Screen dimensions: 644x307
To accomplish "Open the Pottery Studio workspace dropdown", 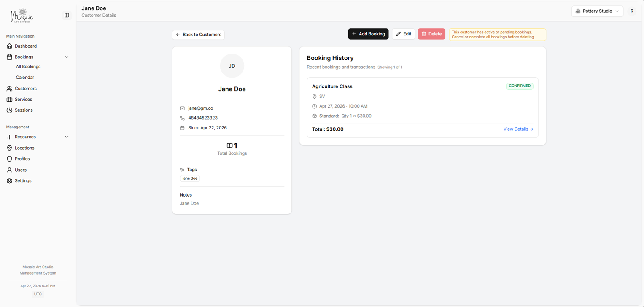I will 597,11.
